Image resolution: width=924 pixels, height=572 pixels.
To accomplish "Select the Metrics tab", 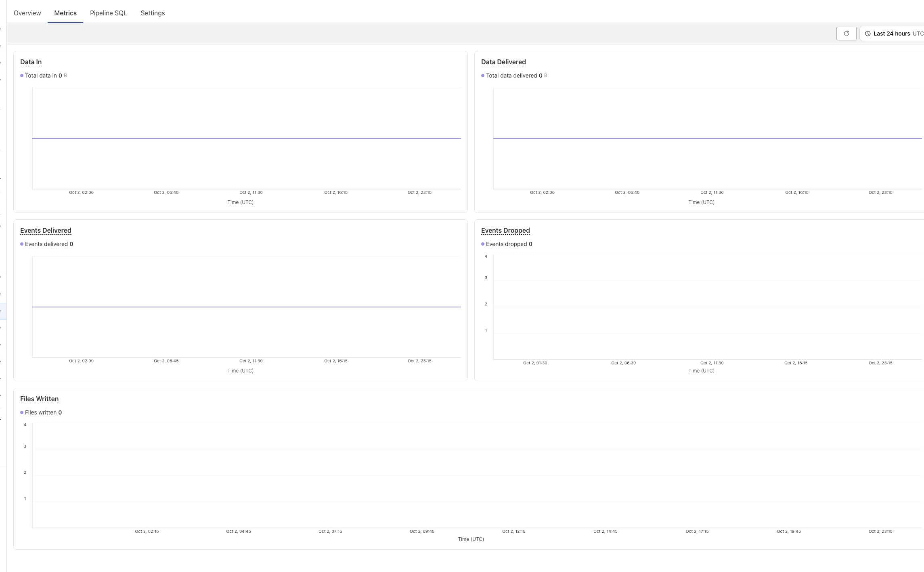I will coord(65,13).
